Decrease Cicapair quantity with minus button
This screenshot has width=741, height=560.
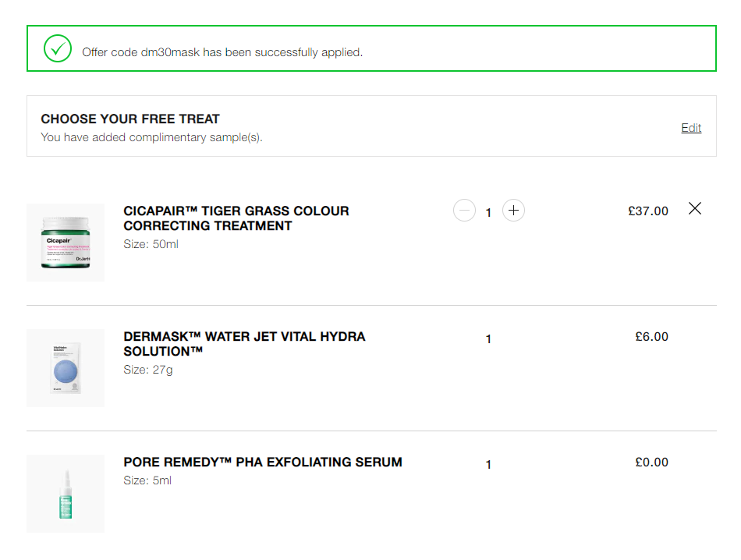464,211
